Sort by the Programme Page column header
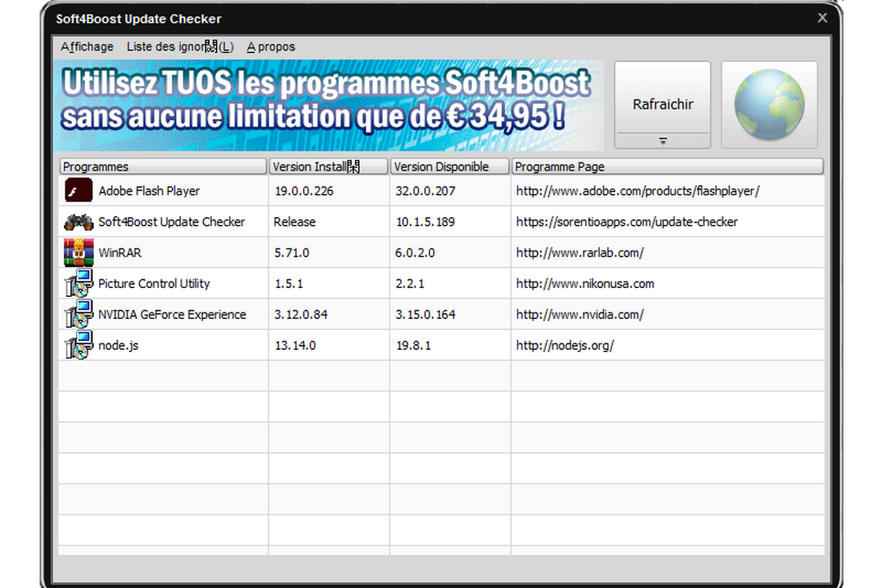This screenshot has height=588, width=882. click(x=667, y=167)
